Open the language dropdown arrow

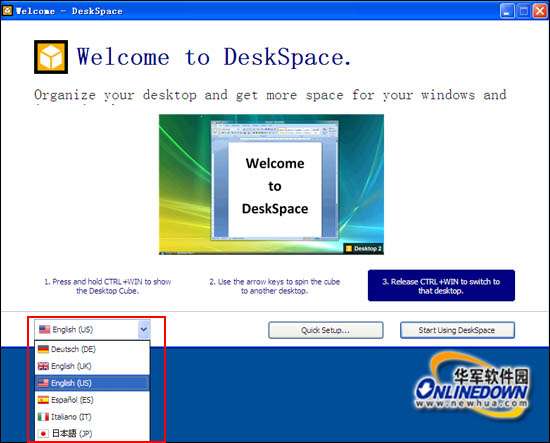(144, 329)
